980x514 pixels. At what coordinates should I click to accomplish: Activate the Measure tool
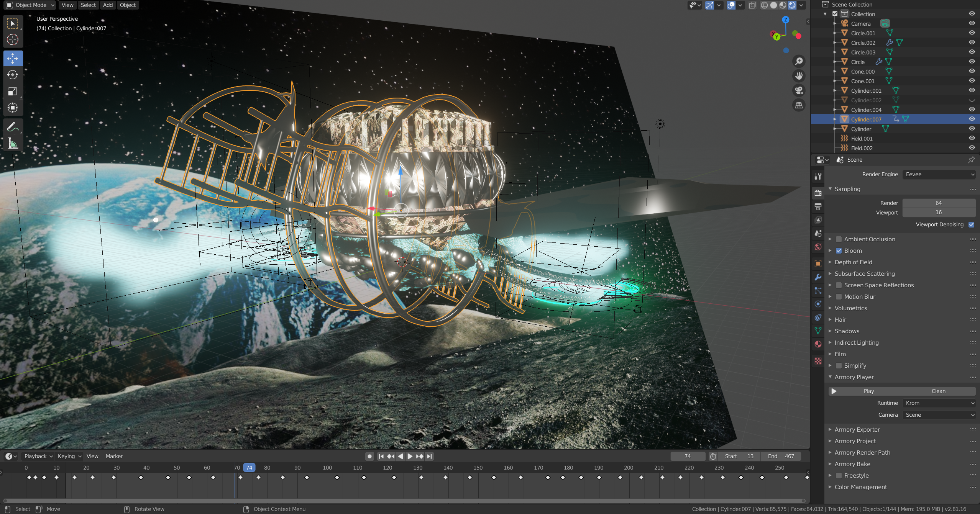click(13, 144)
